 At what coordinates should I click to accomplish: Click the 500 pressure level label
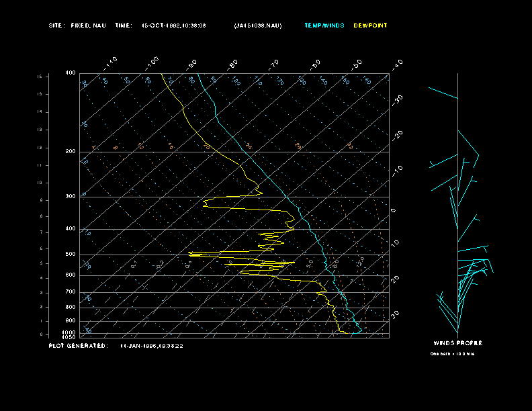click(71, 255)
